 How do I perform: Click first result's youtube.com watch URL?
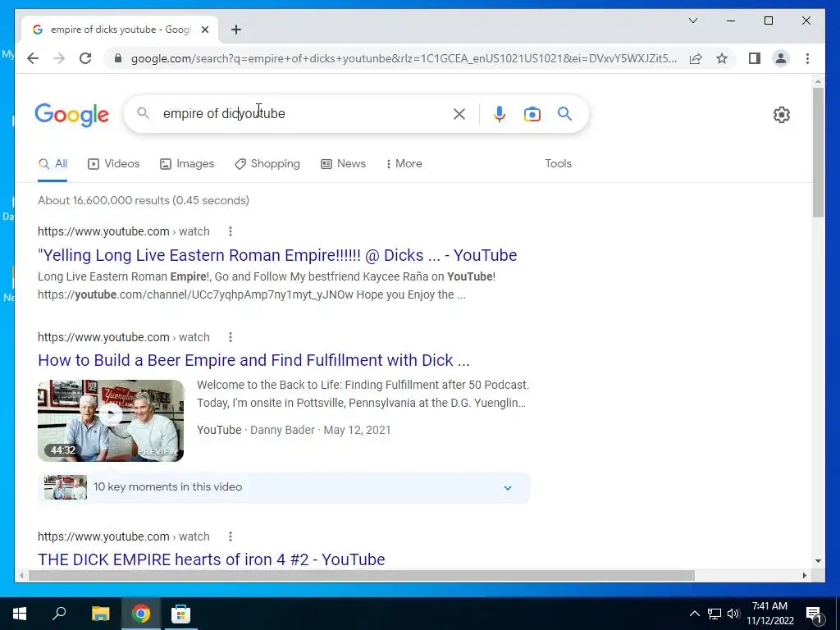point(124,231)
